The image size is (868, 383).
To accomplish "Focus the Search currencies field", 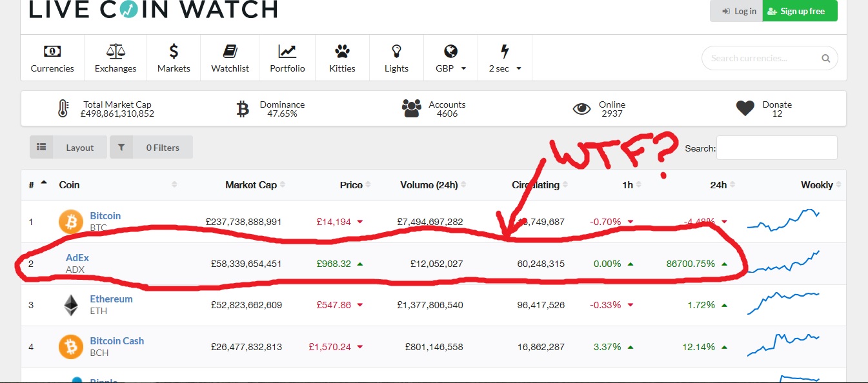I will pos(769,58).
